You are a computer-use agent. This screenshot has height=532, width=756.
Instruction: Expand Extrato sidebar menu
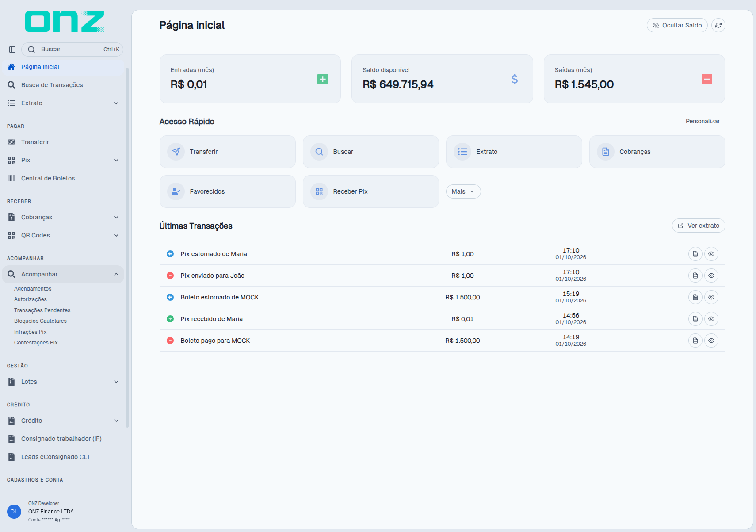point(63,103)
